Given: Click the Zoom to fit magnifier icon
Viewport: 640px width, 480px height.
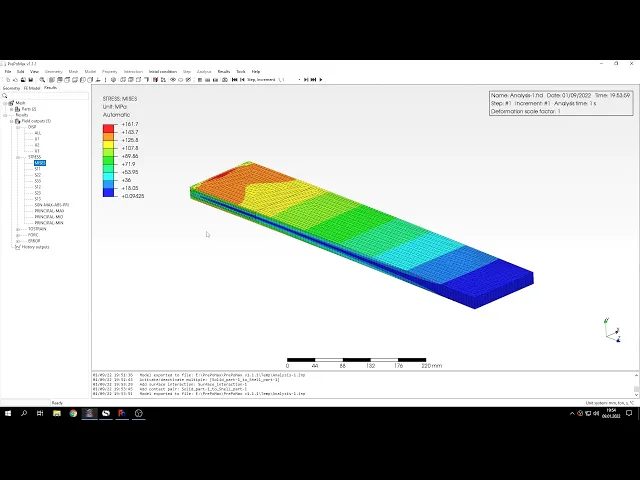Looking at the screenshot, I should (x=42, y=80).
